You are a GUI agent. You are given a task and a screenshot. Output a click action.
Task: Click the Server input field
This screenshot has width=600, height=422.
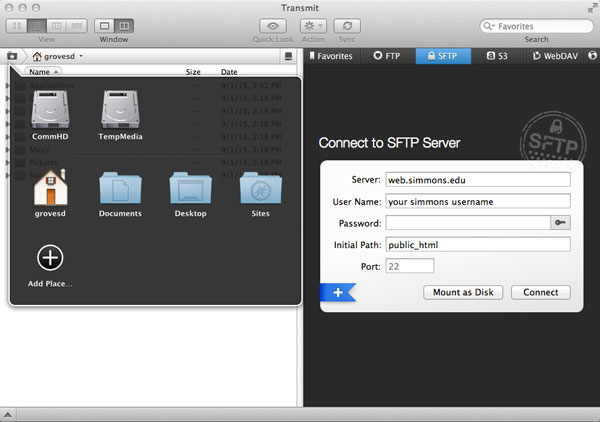(x=478, y=180)
